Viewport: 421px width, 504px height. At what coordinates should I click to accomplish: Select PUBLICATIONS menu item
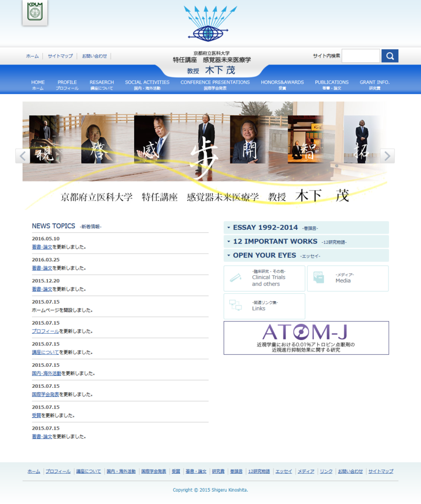click(x=331, y=85)
